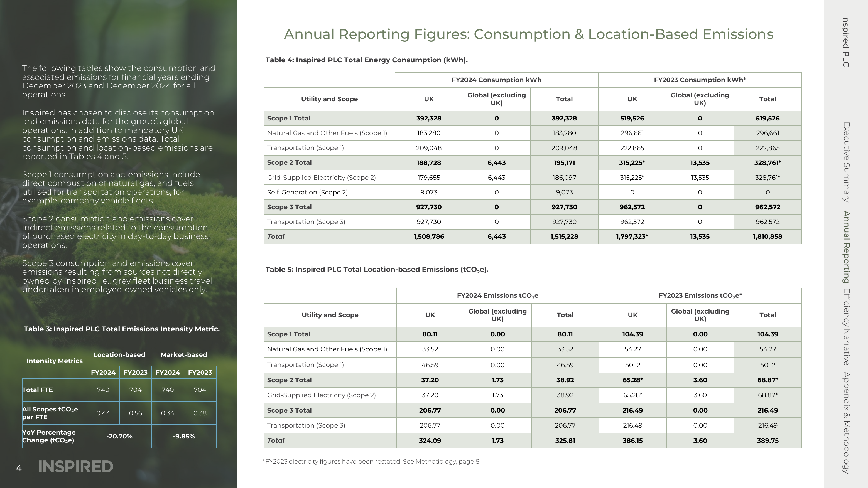
Task: Click the intensity value 0.38
Action: [x=200, y=413]
